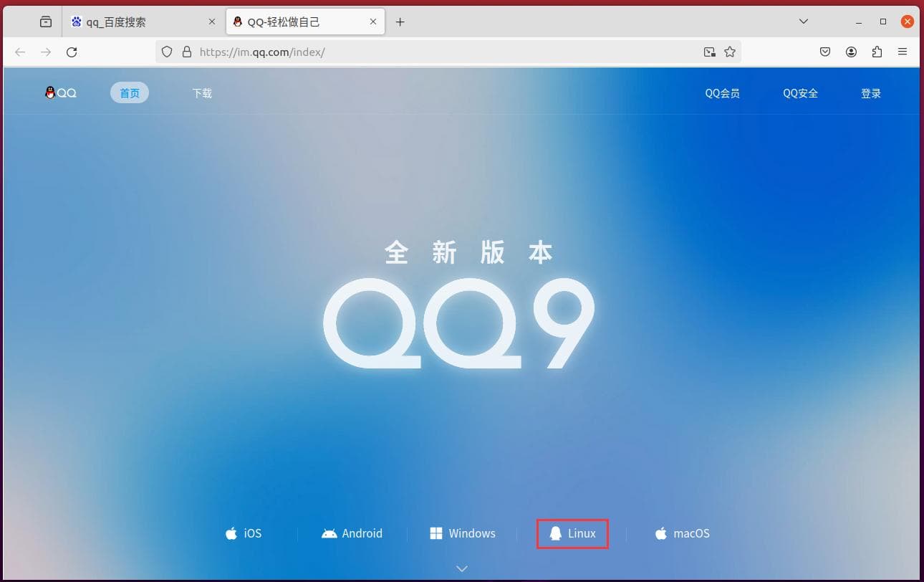Open the extensions puzzle icon
The image size is (924, 582).
coord(877,52)
